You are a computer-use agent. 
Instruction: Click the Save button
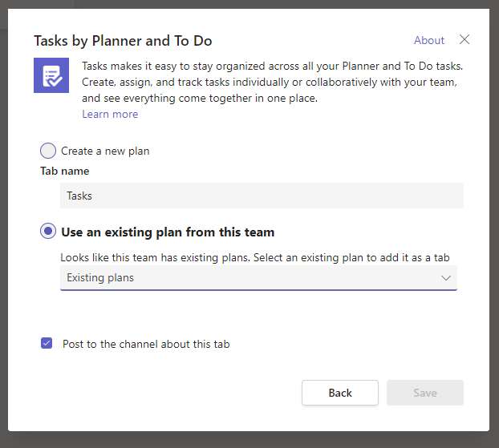click(x=425, y=393)
